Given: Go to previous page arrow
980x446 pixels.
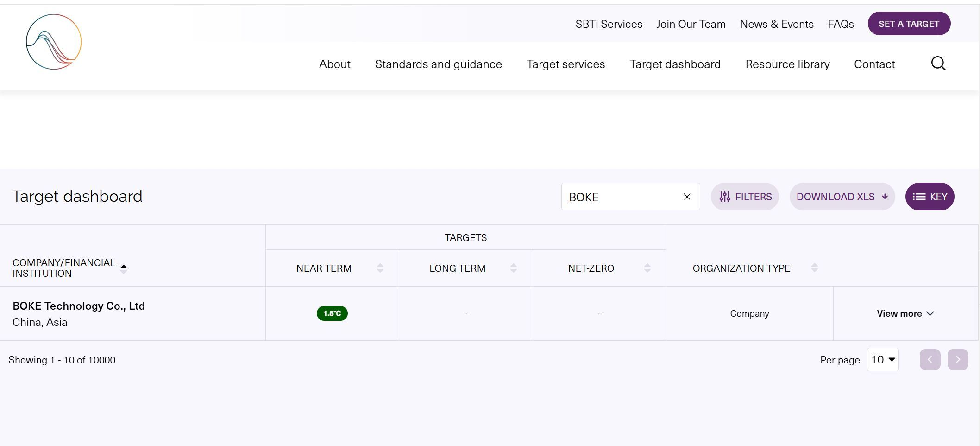Looking at the screenshot, I should (x=930, y=360).
